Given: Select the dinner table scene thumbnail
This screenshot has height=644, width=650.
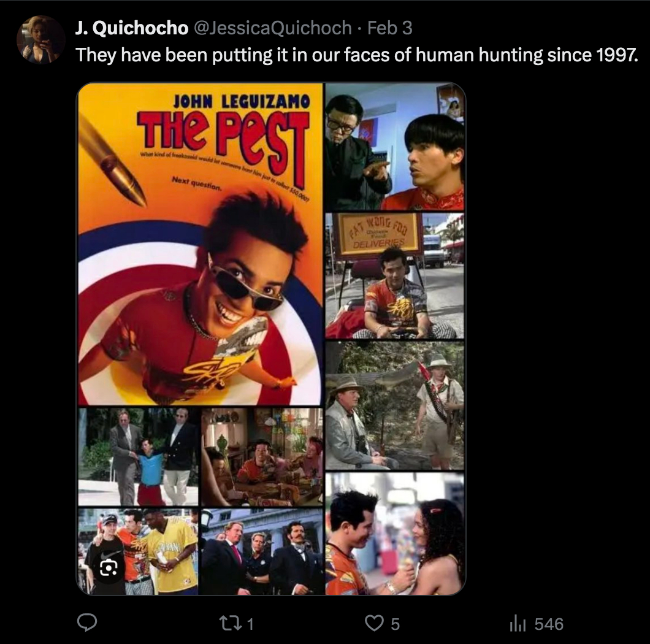Looking at the screenshot, I should tap(262, 457).
